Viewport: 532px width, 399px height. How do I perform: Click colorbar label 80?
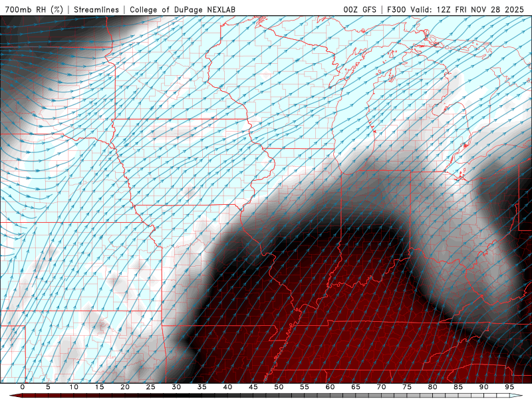coord(433,387)
